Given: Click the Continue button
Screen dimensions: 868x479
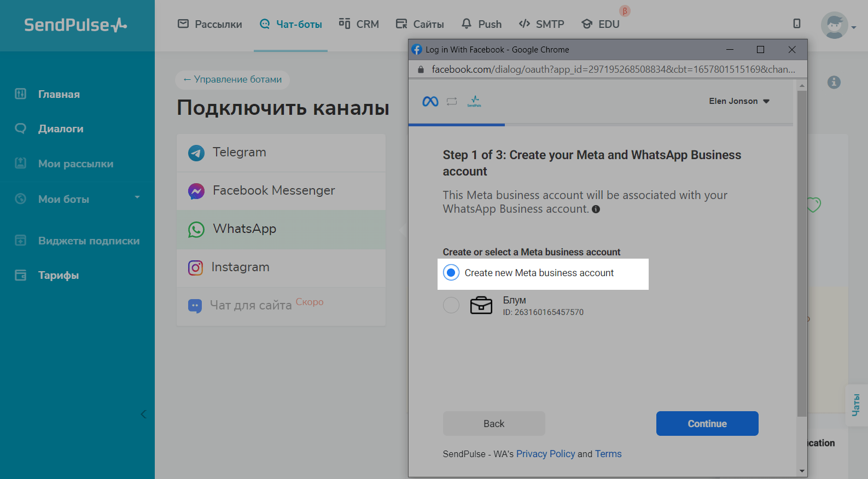Looking at the screenshot, I should pos(707,424).
